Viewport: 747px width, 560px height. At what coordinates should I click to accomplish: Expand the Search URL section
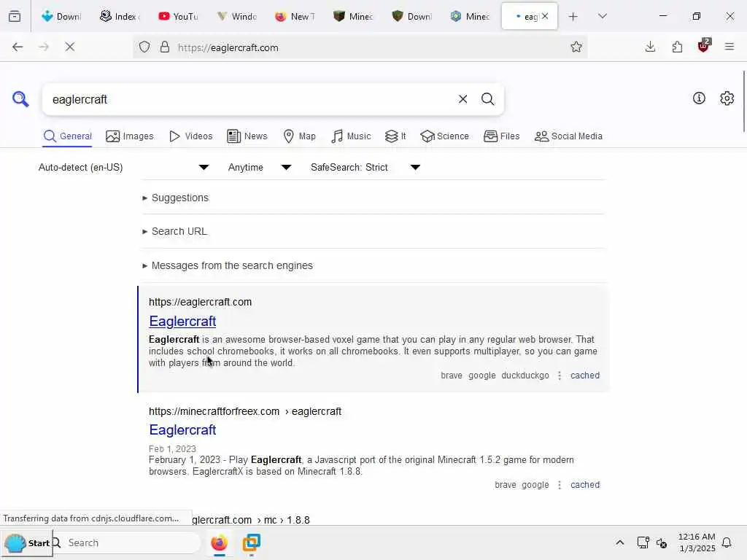coord(175,231)
